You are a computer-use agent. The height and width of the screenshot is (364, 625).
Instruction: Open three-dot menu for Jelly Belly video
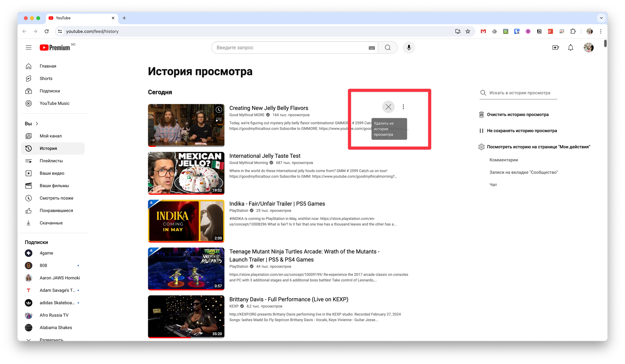point(403,107)
